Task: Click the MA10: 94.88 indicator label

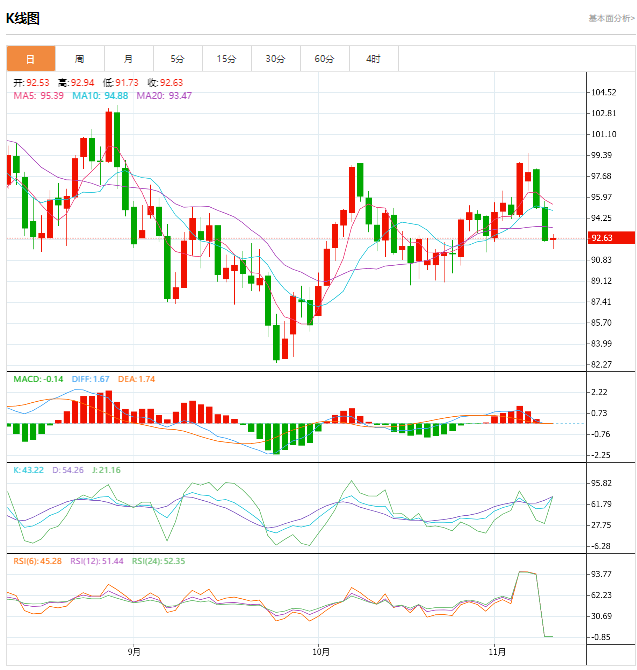Action: 100,95
